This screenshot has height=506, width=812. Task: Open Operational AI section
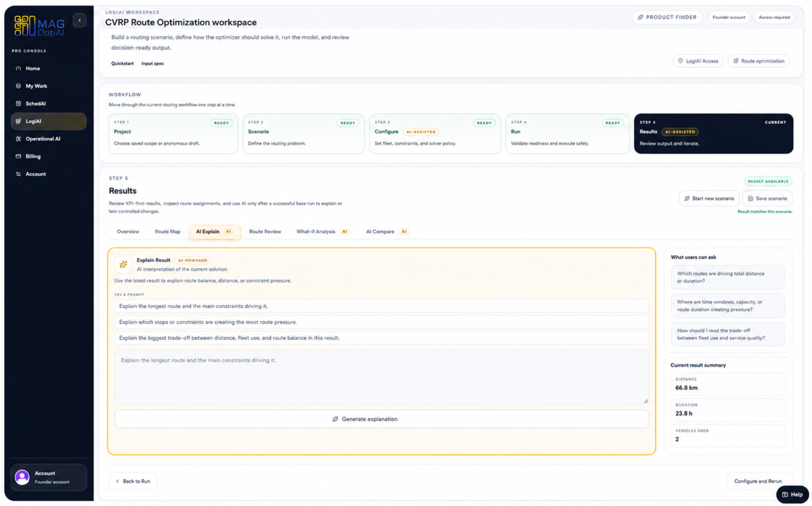click(x=48, y=139)
